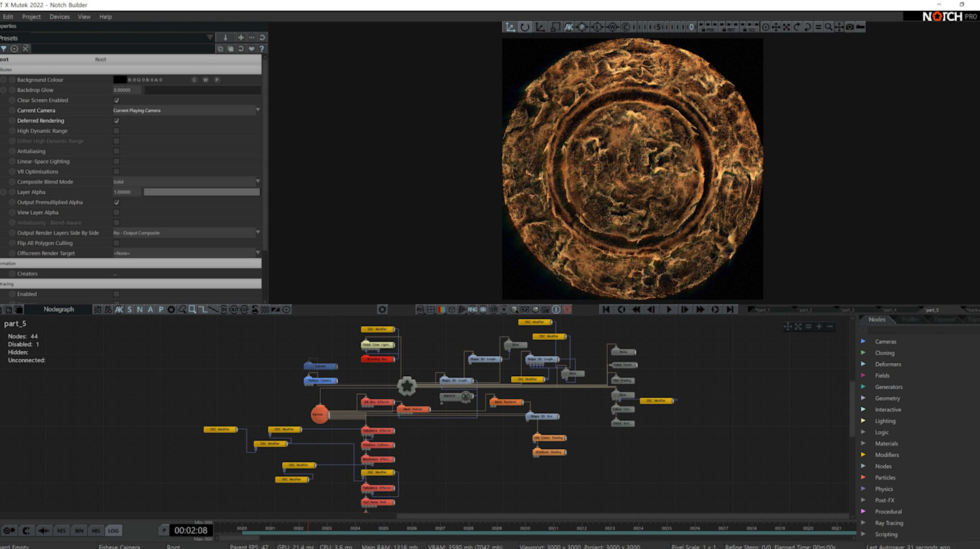The image size is (980, 549).
Task: Click the RNG icon in nodegraph toolbar
Action: tap(472, 310)
